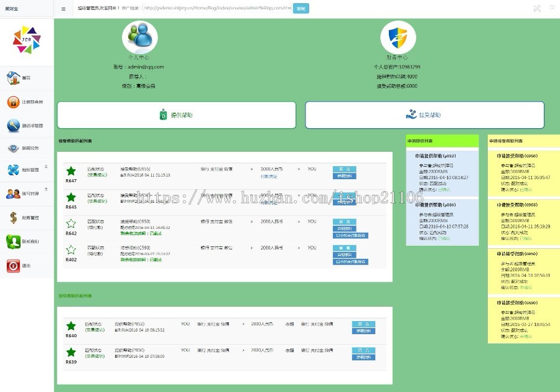Open the house Home icon in sidebar

[13, 78]
